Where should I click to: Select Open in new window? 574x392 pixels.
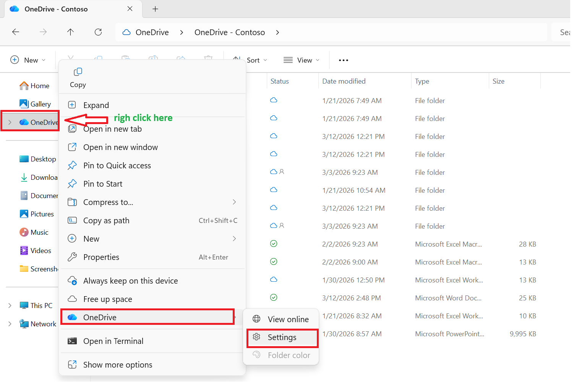click(152, 147)
